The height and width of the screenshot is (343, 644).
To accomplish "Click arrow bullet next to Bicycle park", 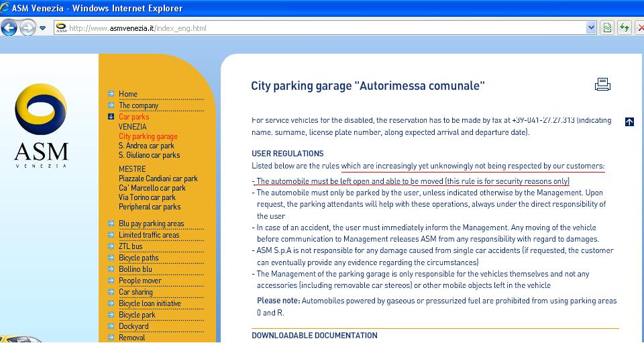I will [111, 315].
